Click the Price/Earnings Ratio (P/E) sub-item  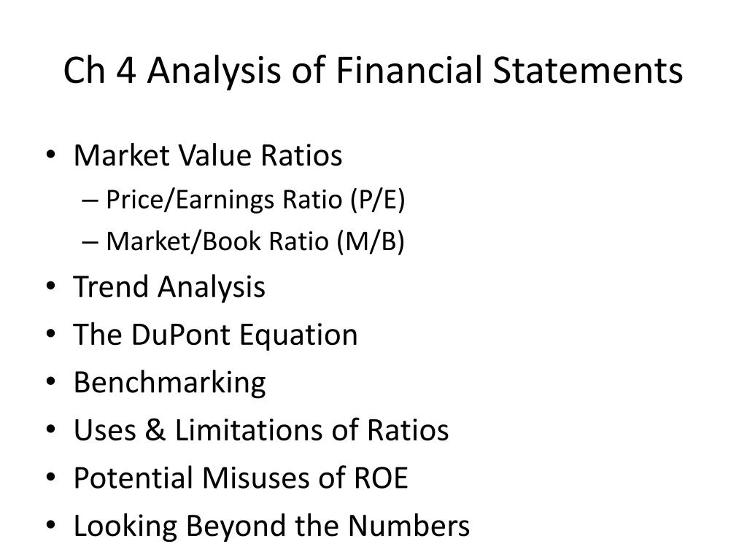pyautogui.click(x=255, y=200)
